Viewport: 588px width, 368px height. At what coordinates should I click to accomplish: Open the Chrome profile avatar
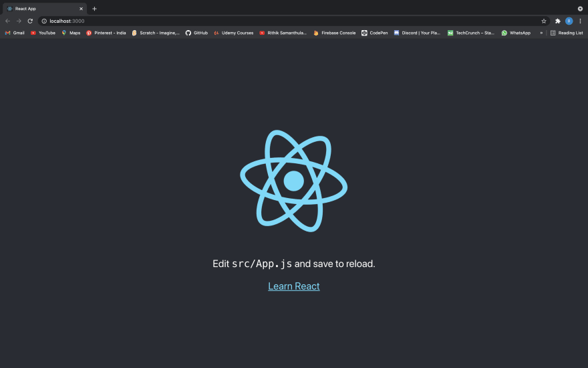(x=569, y=21)
